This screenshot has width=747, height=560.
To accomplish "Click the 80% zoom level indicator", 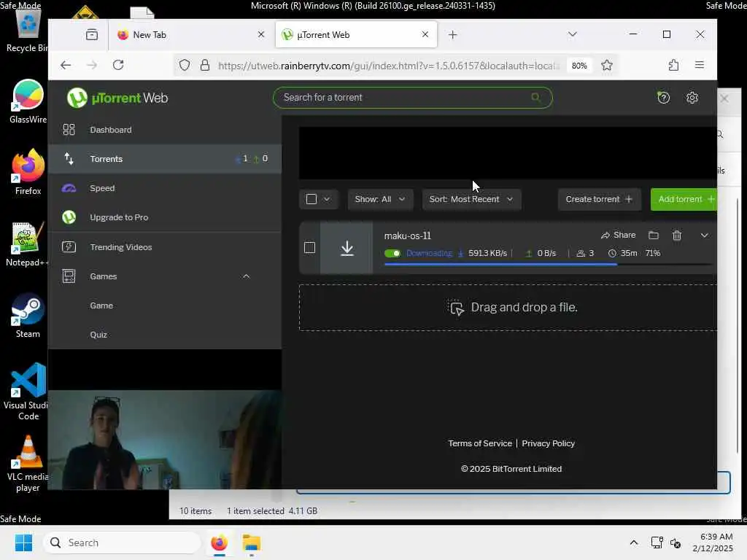I will 578,66.
